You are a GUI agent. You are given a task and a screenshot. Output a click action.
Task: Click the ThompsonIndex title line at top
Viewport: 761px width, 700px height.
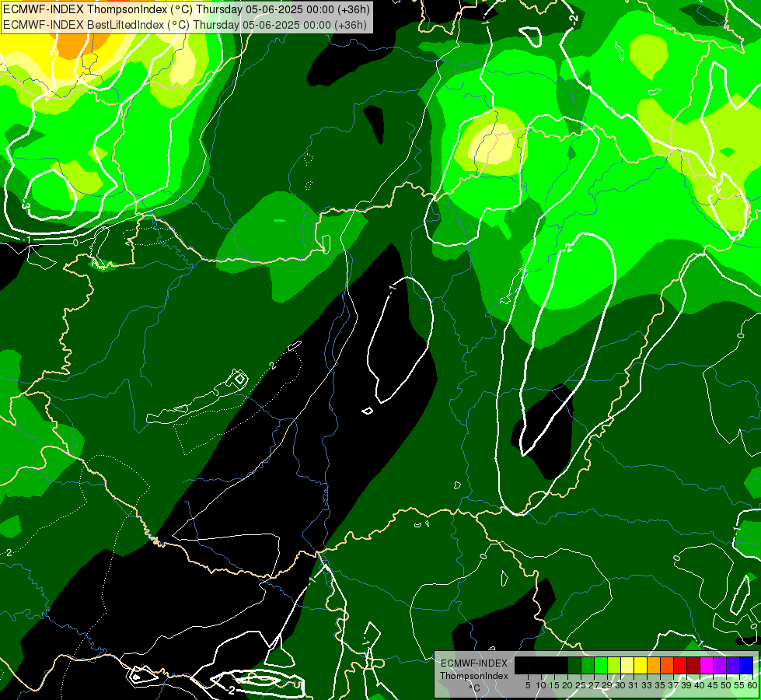tap(187, 9)
